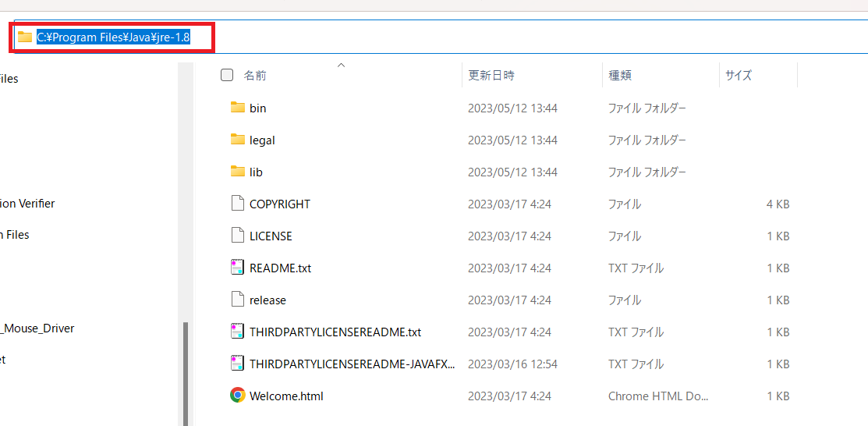The height and width of the screenshot is (426, 868).
Task: Click the 'ion Verifier' item in navigation pane
Action: tap(27, 204)
